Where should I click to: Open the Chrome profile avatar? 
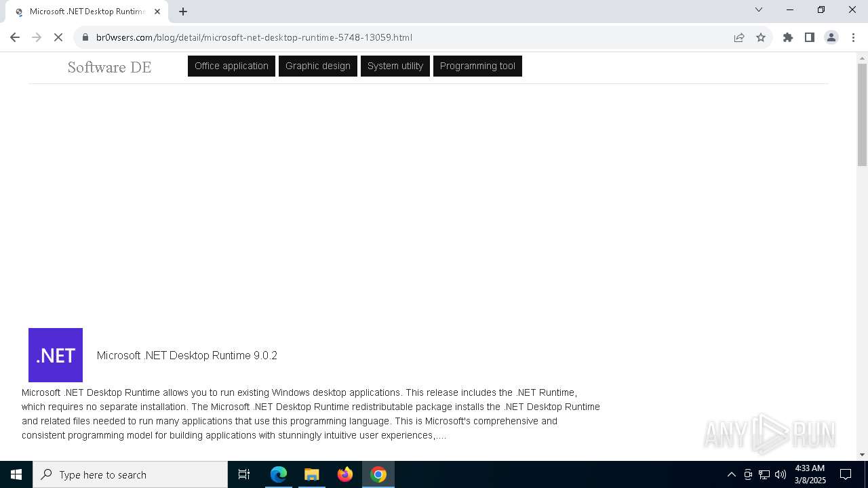pos(831,37)
